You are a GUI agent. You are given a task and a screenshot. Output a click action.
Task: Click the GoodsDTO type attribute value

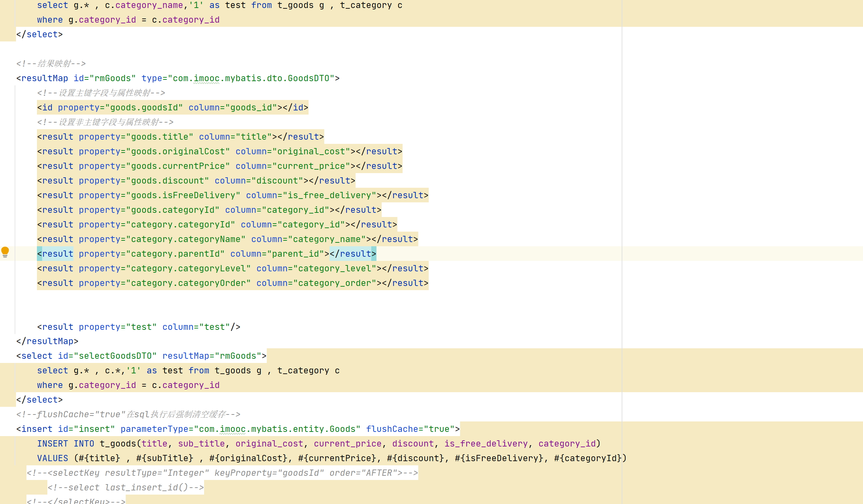251,78
